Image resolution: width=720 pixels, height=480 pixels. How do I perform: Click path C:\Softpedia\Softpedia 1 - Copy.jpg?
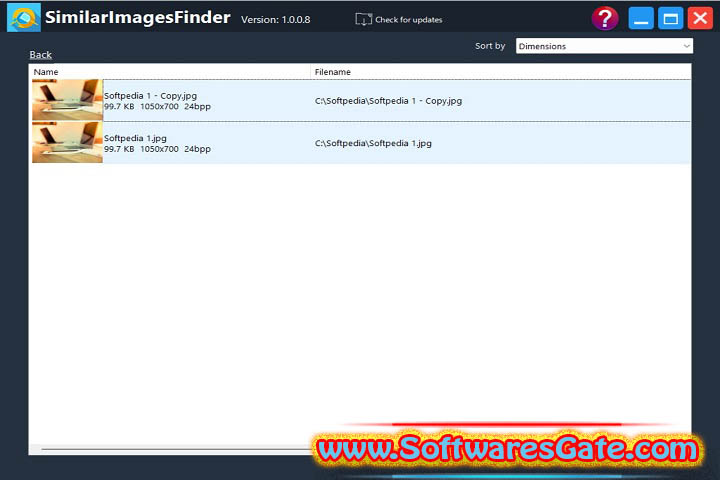click(388, 101)
